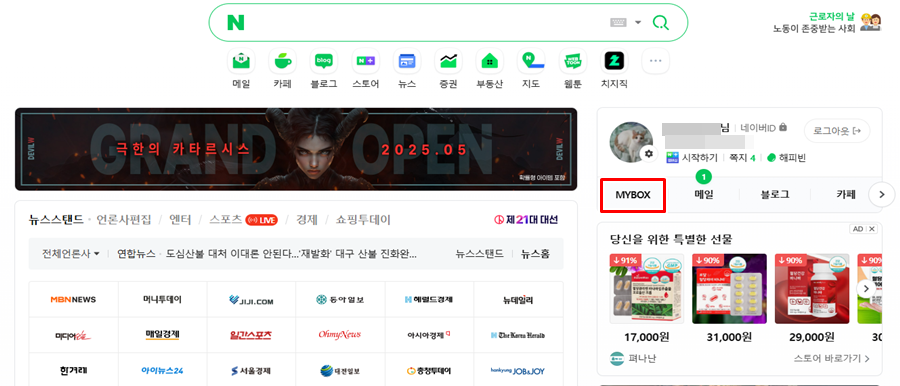Click the 스토어 바로가기 link
The height and width of the screenshot is (386, 900).
tap(832, 358)
